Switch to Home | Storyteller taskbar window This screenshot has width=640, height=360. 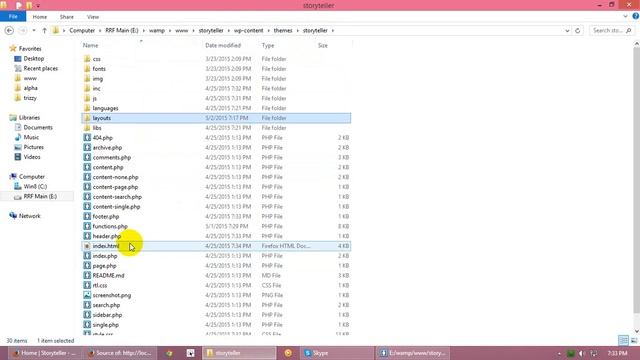click(x=44, y=353)
